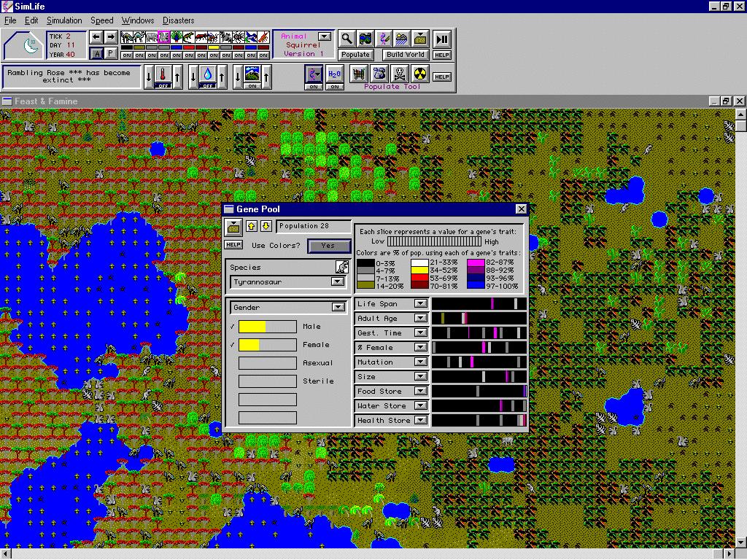Open the Windows menu
The width and height of the screenshot is (747, 560).
138,20
